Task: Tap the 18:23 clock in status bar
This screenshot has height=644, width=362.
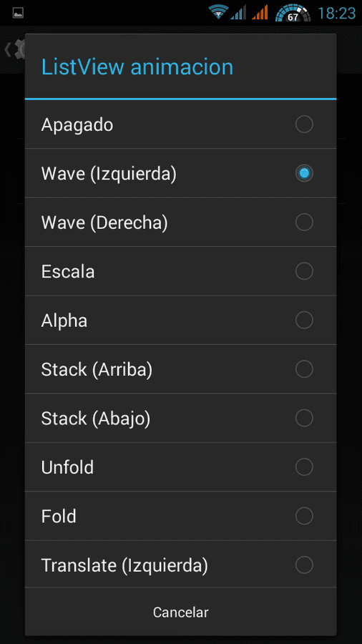Action: (x=336, y=13)
